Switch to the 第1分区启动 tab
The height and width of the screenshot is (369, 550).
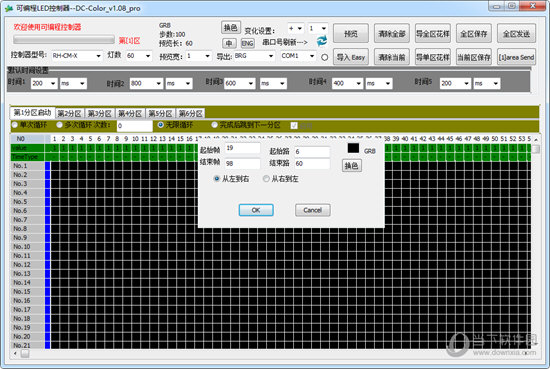pyautogui.click(x=32, y=113)
